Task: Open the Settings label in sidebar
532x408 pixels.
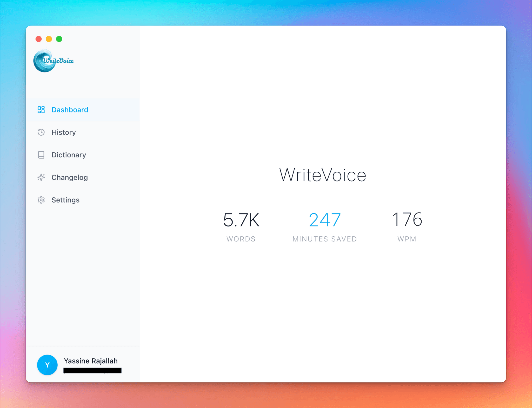Action: [65, 200]
